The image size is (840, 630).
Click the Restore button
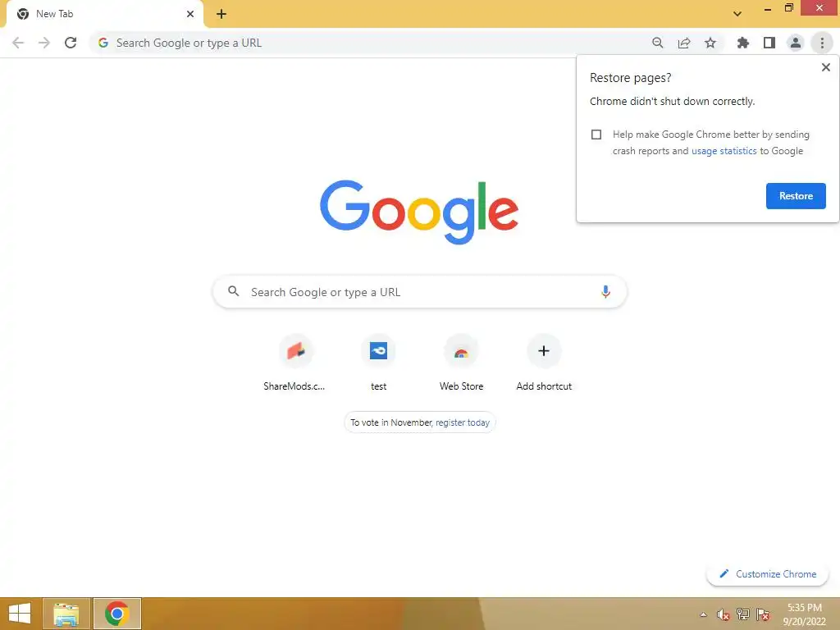tap(796, 196)
